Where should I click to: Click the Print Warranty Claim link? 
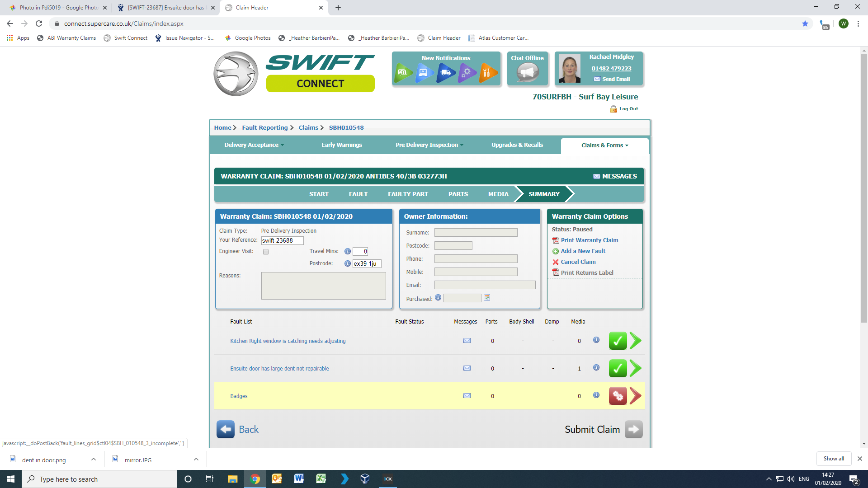tap(589, 240)
